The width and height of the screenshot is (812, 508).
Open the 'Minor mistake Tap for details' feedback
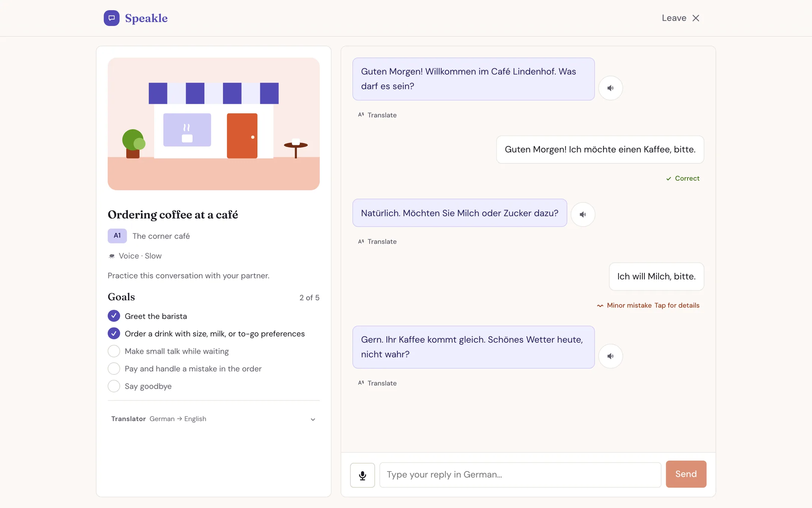click(x=648, y=306)
